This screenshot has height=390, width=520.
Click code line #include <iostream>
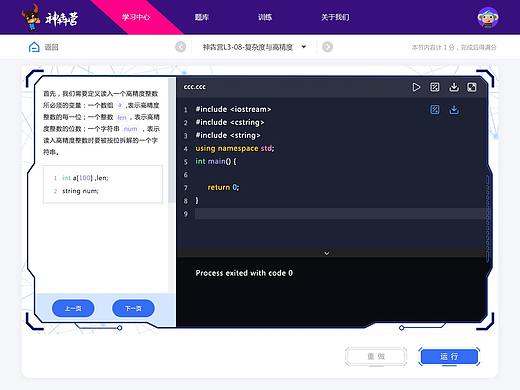point(233,109)
